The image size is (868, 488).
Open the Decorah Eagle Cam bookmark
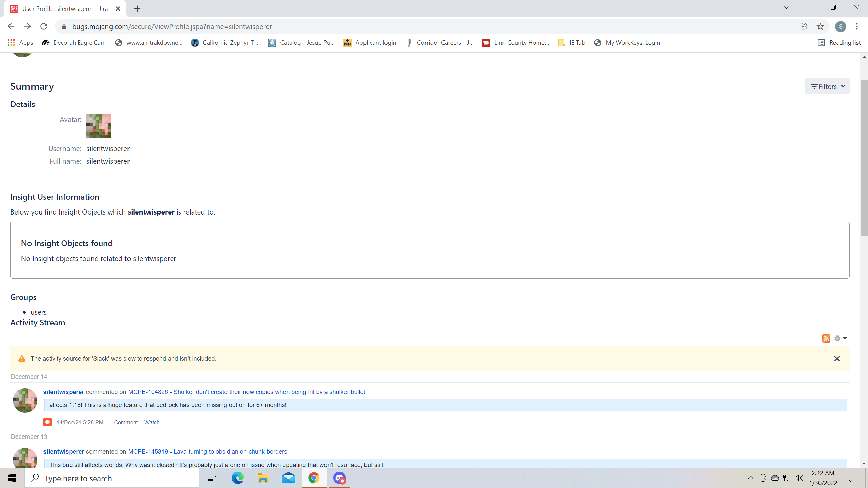point(74,43)
